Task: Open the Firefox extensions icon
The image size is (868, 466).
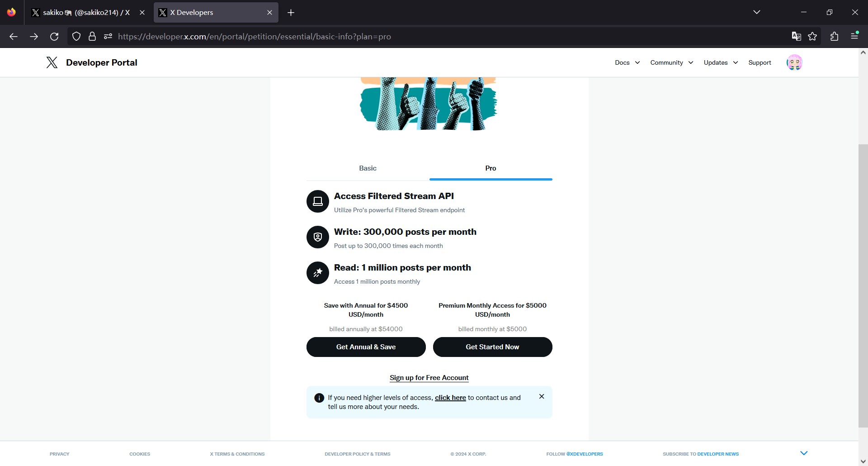Action: click(x=834, y=37)
